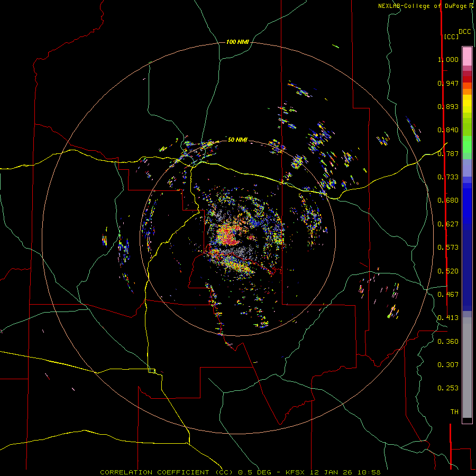Click the 12 JAN 26 10:58 timestamp
Image resolution: width=476 pixels, height=476 pixels.
(345, 472)
